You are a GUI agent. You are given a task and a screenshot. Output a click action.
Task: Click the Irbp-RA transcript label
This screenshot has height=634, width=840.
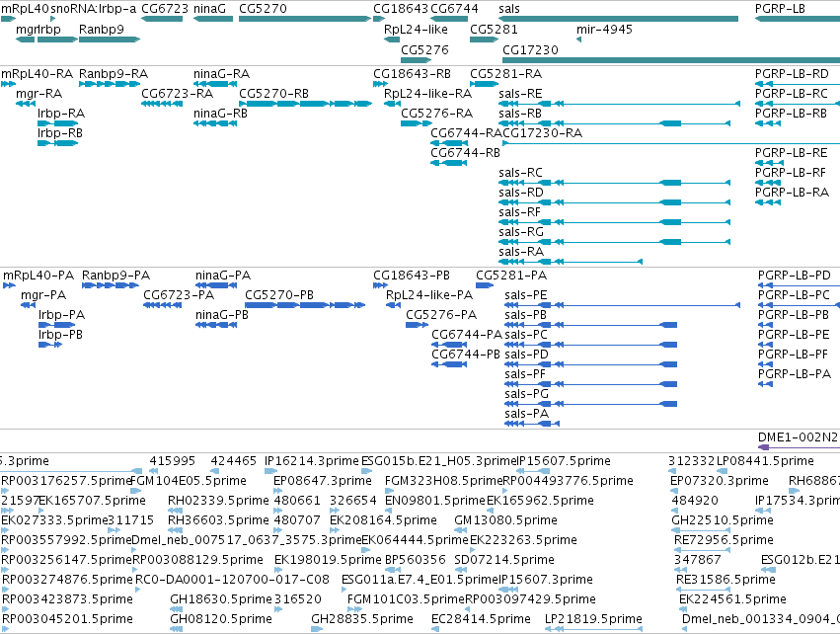pos(61,114)
